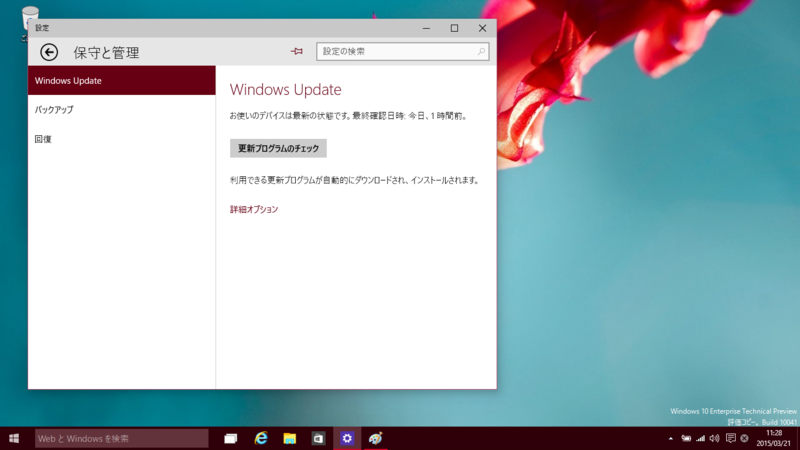800x450 pixels.
Task: Close the 設定 window
Action: pyautogui.click(x=482, y=28)
